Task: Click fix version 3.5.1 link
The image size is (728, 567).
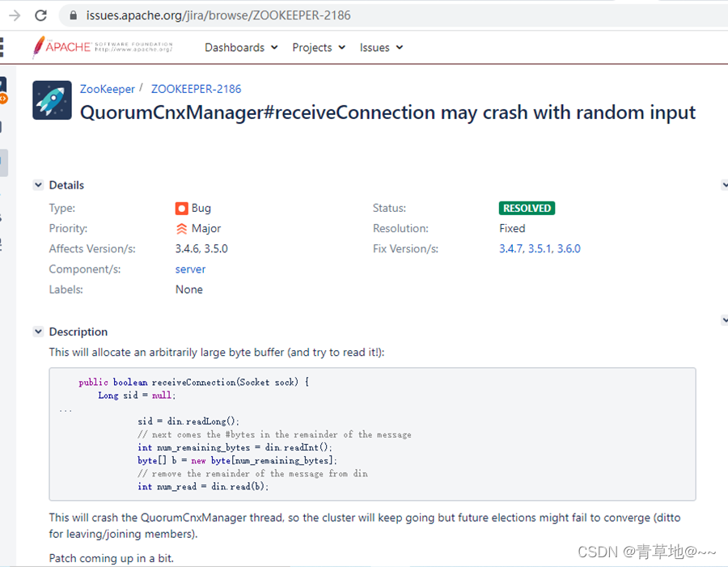Action: 540,249
